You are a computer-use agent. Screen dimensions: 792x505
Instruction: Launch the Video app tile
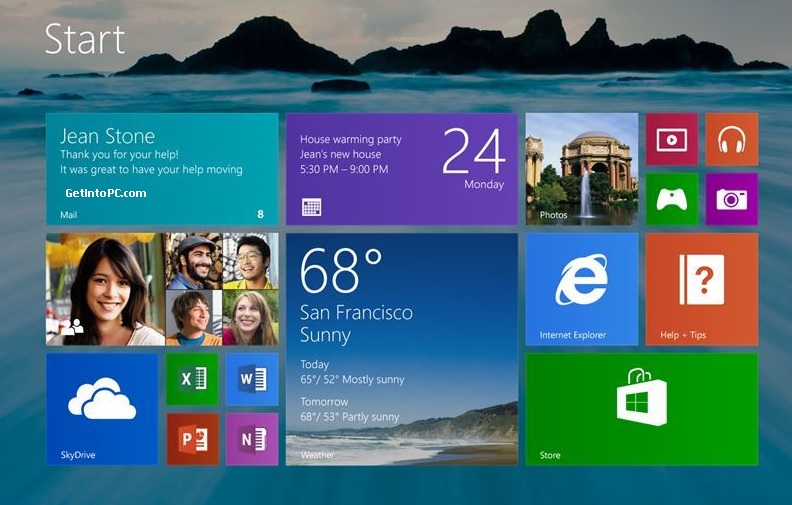click(671, 139)
